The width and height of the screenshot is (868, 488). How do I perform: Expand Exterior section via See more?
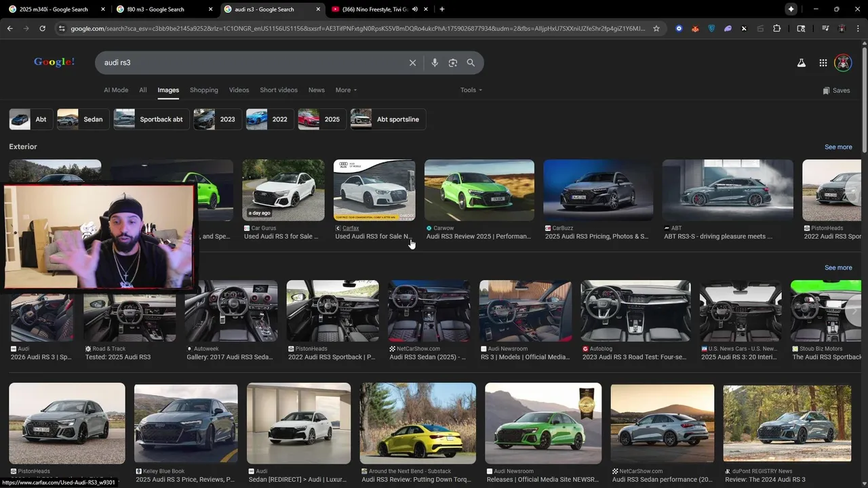[838, 147]
